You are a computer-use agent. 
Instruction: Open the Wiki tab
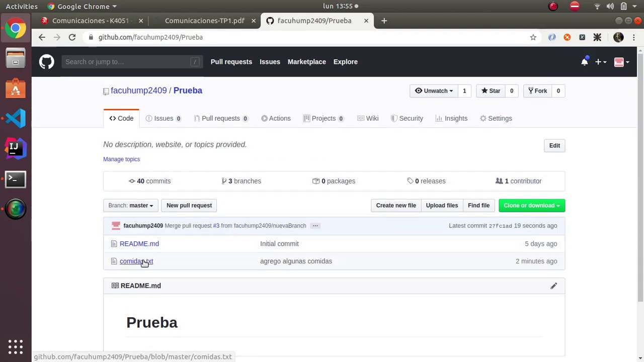pyautogui.click(x=368, y=119)
